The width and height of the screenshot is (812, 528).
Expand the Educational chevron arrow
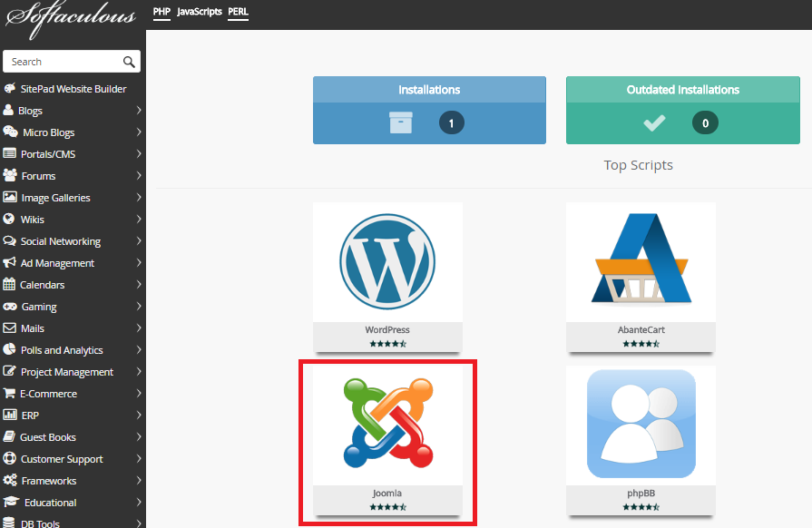click(x=139, y=502)
